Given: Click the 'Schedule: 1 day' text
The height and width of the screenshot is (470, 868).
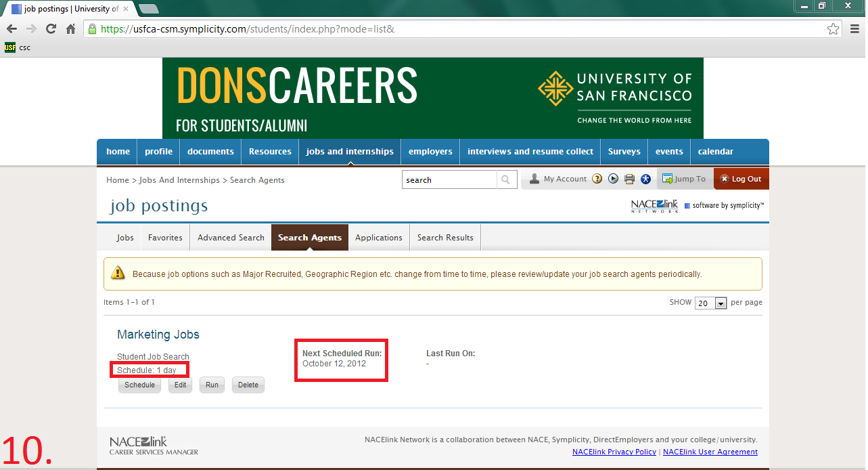Looking at the screenshot, I should click(147, 370).
